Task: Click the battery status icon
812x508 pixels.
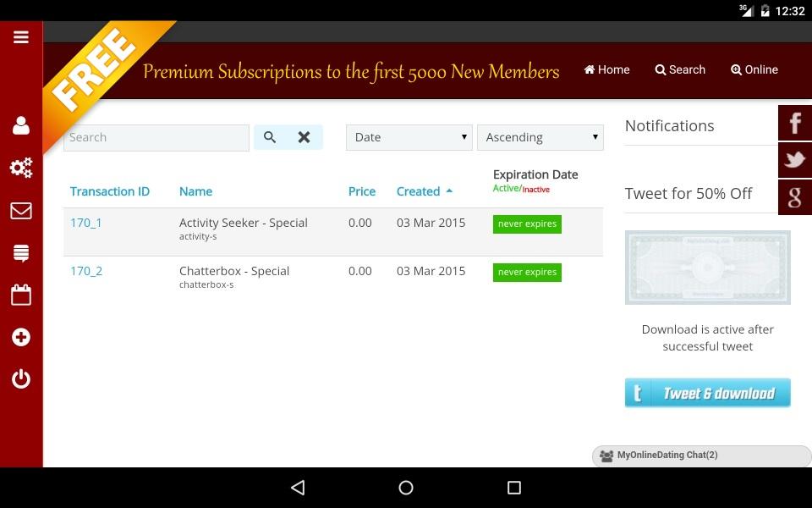Action: [x=765, y=10]
